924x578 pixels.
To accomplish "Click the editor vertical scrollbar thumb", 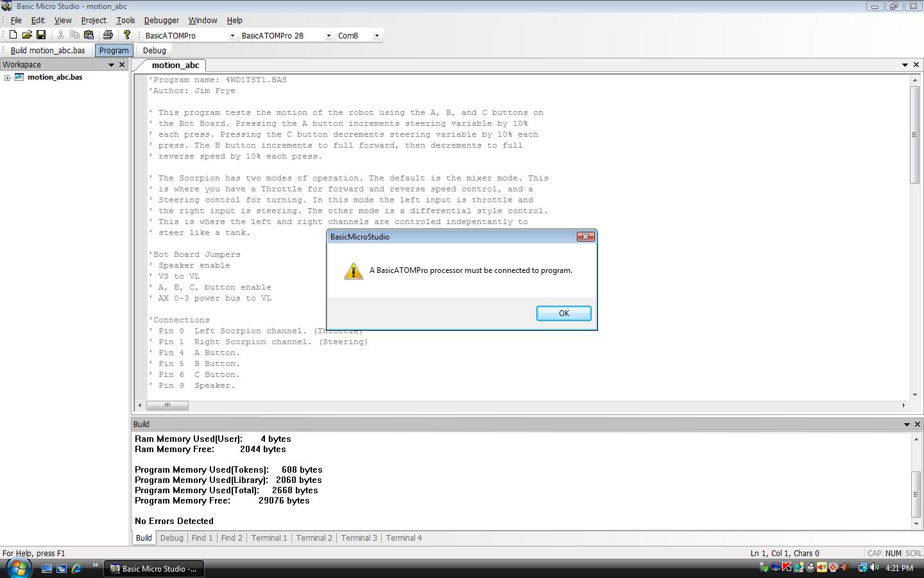I will 915,134.
